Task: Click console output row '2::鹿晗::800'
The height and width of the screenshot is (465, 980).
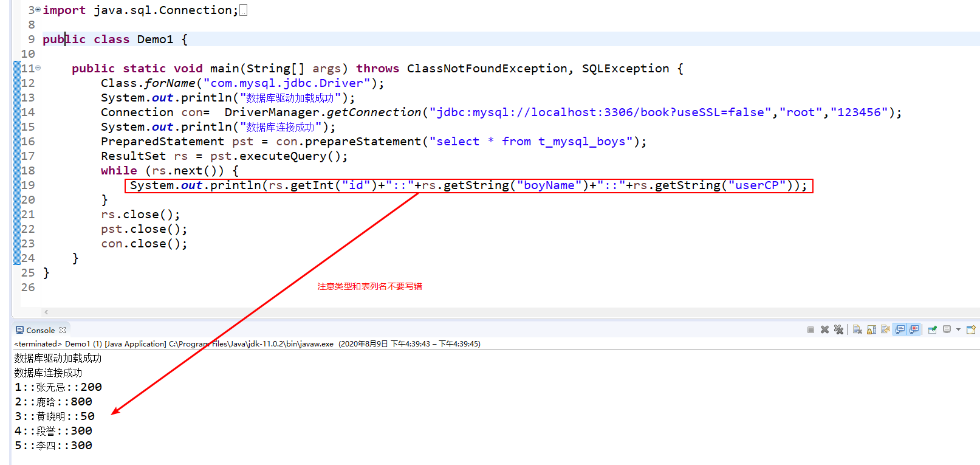Action: pos(53,402)
